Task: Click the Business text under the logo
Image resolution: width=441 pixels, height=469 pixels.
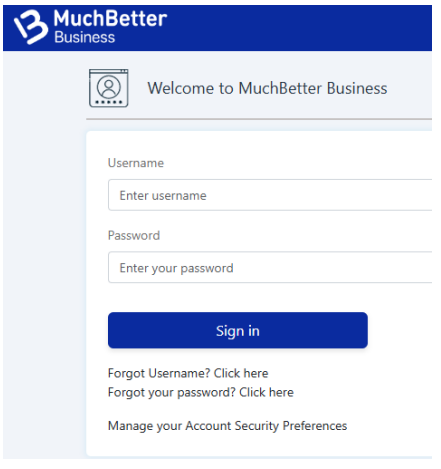Action: point(85,37)
